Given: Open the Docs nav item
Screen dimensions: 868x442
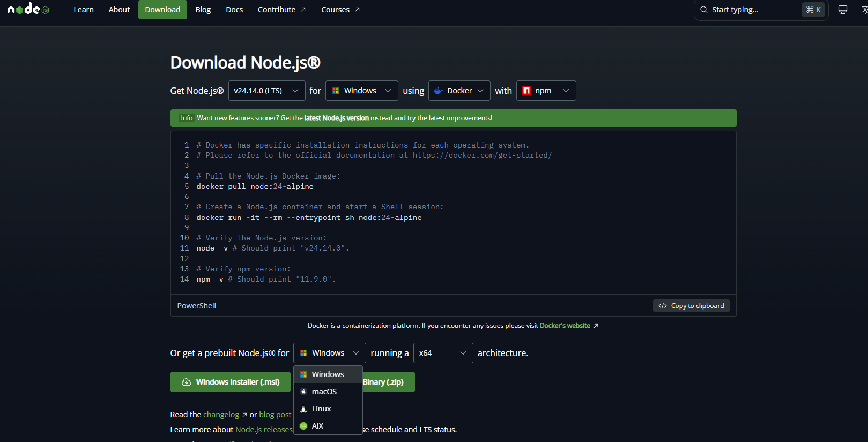Looking at the screenshot, I should pos(234,10).
